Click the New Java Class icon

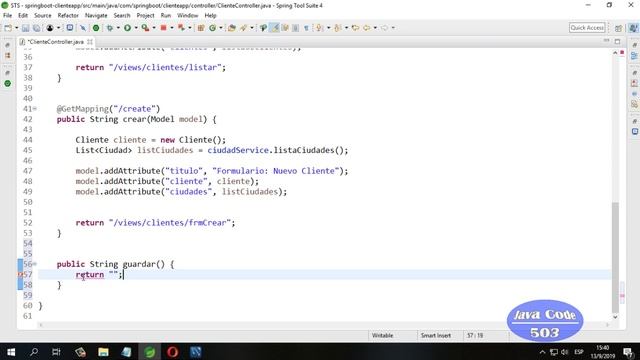pos(212,28)
